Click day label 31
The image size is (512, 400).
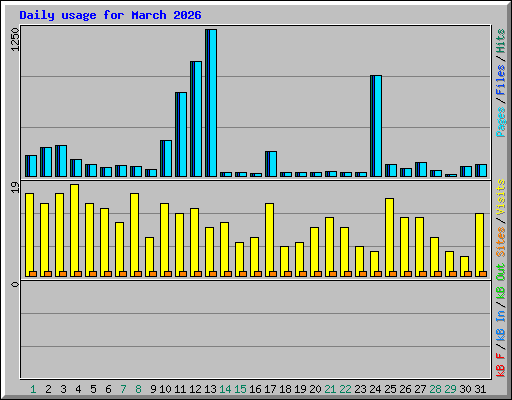(480, 389)
